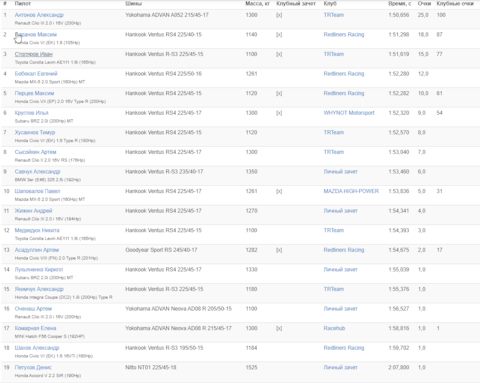
Task: Open pilot Антонов Александр in first place
Action: [39, 15]
